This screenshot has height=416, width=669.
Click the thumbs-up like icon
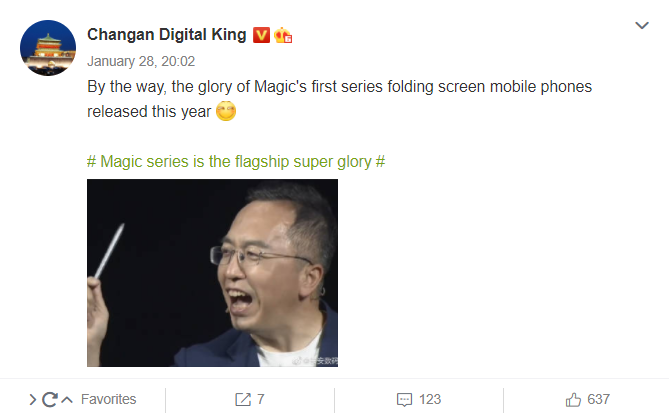(573, 400)
